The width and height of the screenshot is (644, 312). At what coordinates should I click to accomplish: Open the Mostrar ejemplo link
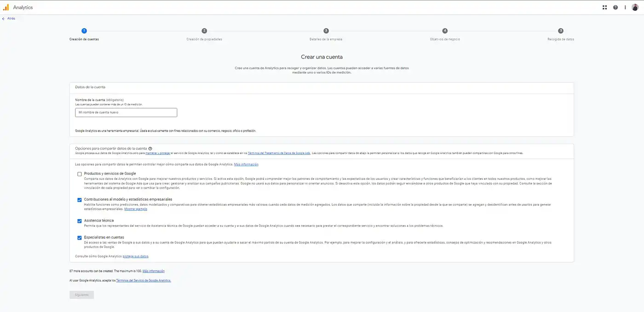click(136, 209)
